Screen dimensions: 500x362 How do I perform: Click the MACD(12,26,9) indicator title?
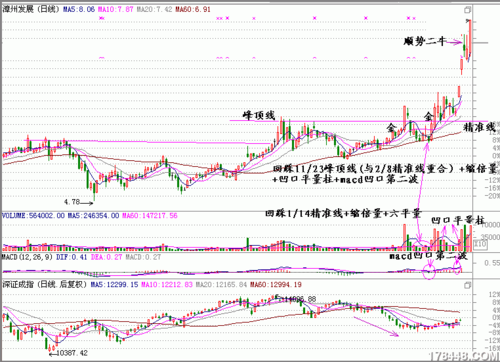27,257
